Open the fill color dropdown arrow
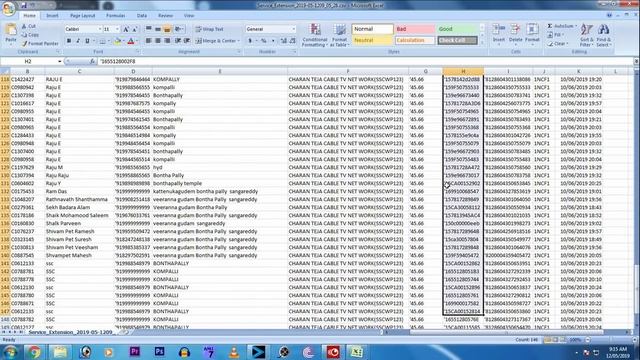640x360 pixels. click(123, 41)
